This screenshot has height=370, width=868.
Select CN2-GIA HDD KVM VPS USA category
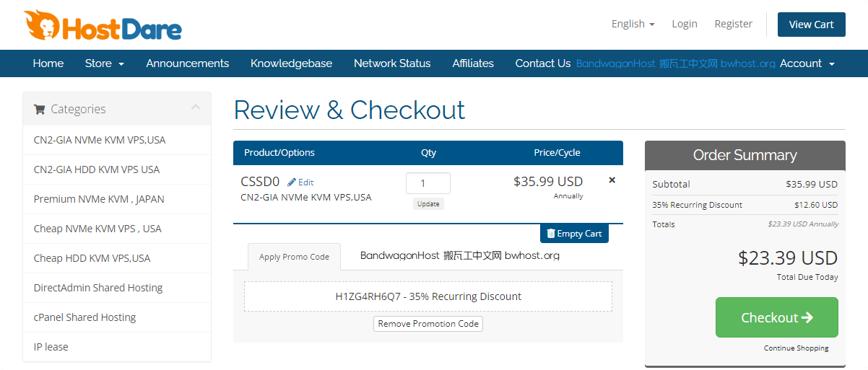pyautogui.click(x=117, y=169)
